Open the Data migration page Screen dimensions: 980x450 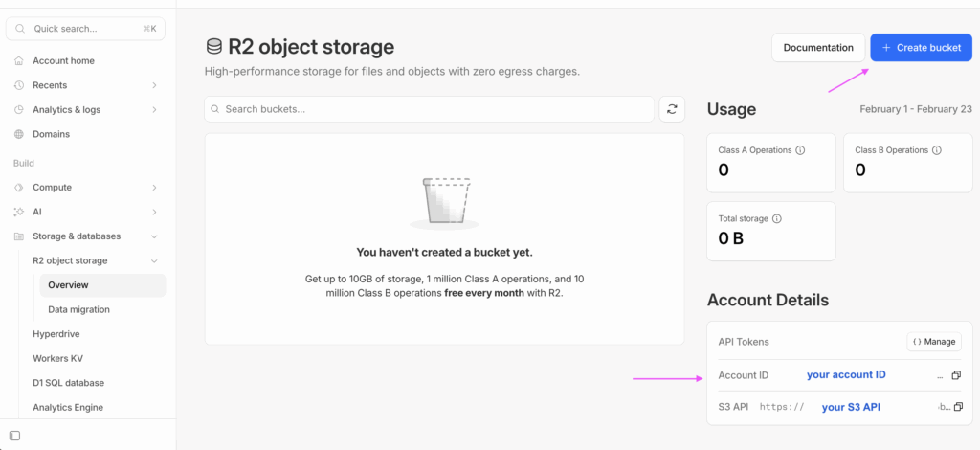[78, 309]
